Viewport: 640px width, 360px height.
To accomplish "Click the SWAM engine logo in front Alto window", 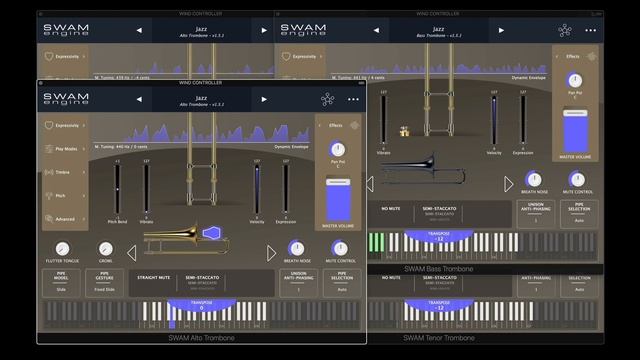I will coord(66,99).
